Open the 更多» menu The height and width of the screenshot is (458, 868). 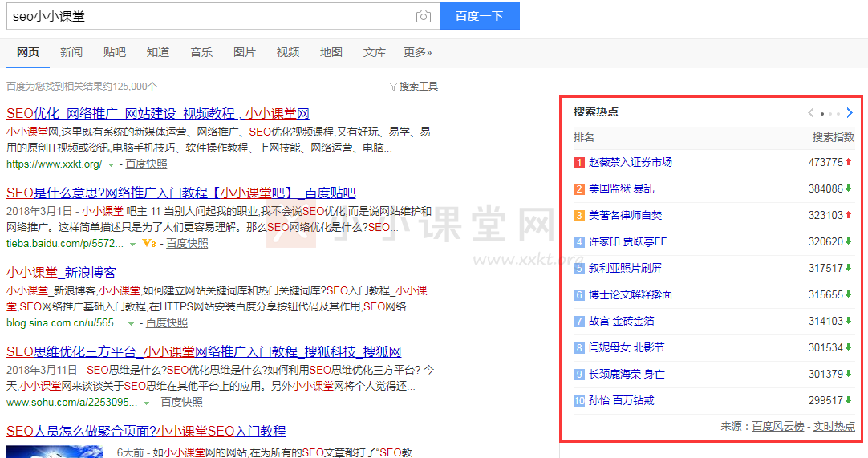tap(417, 52)
